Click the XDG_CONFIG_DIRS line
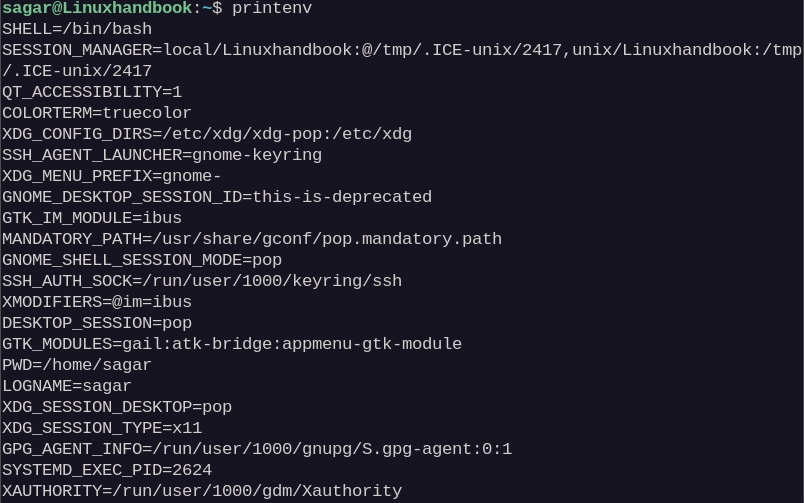804x503 pixels. point(207,134)
